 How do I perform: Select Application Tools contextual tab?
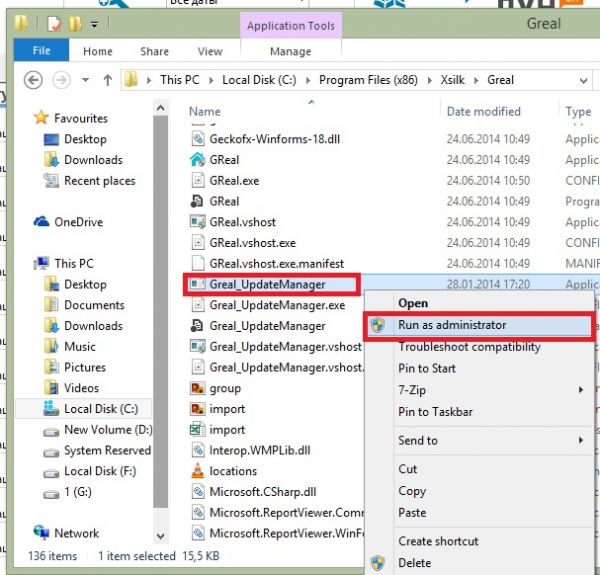291,26
